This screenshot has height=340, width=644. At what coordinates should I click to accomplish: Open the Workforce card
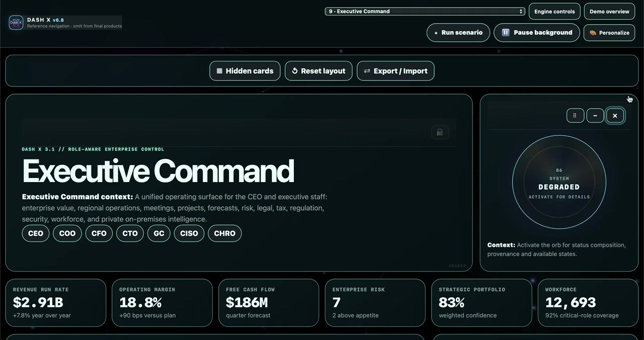click(588, 303)
